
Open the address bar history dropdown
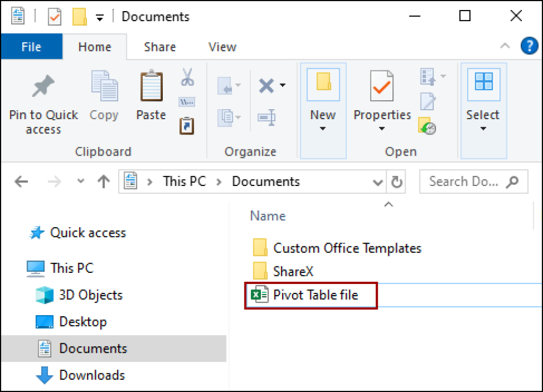378,181
